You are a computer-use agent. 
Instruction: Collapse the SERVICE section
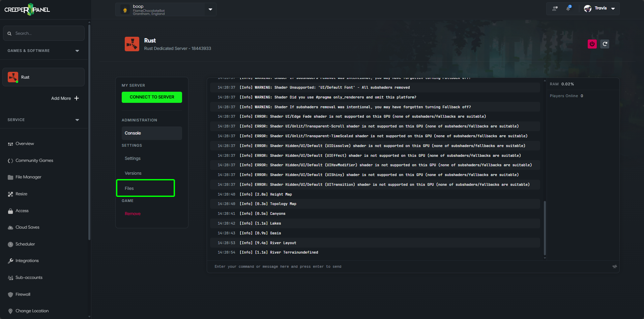(x=77, y=120)
